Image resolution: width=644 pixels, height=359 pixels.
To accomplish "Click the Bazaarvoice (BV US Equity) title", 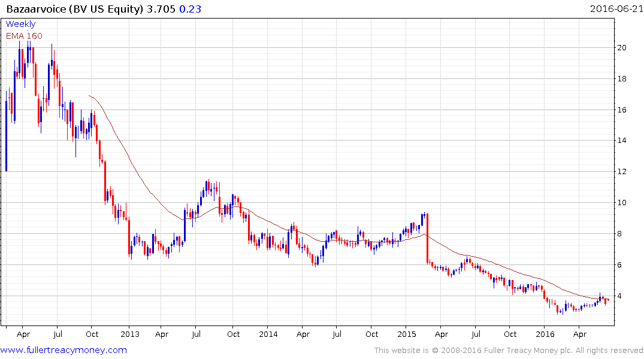I will pos(75,9).
